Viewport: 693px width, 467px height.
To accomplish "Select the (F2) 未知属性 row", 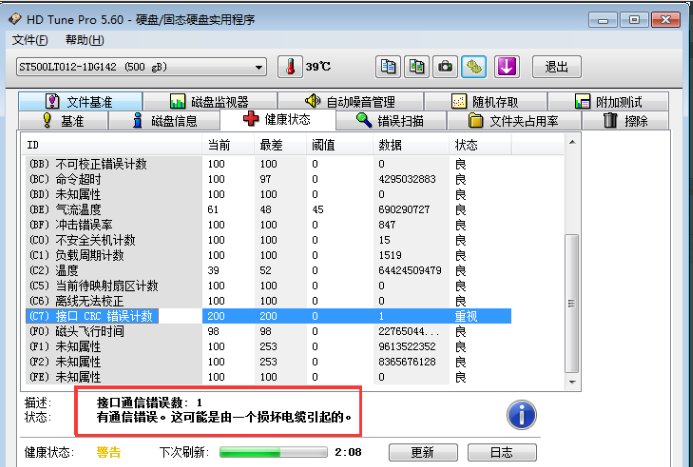I will click(x=268, y=362).
